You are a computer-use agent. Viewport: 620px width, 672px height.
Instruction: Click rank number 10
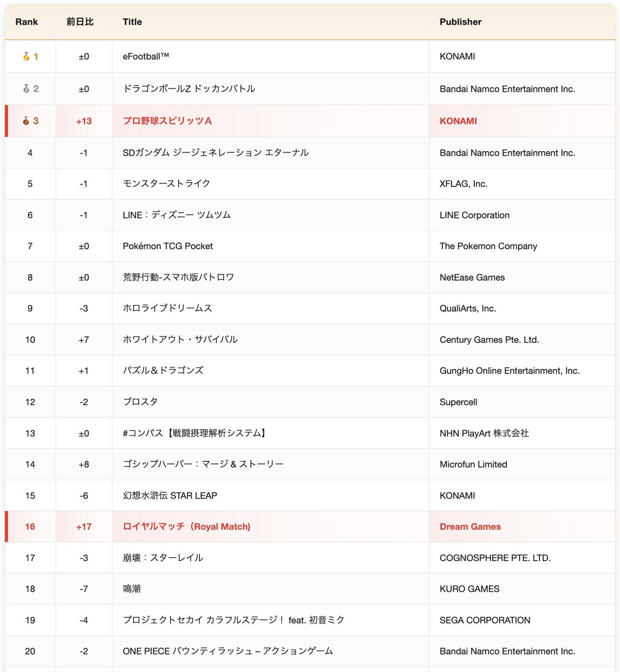point(30,339)
